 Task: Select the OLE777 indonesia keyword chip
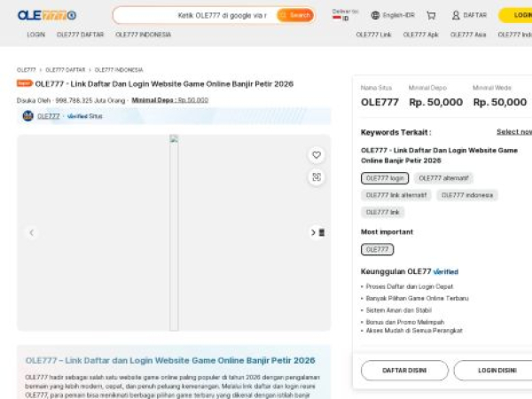pyautogui.click(x=467, y=195)
